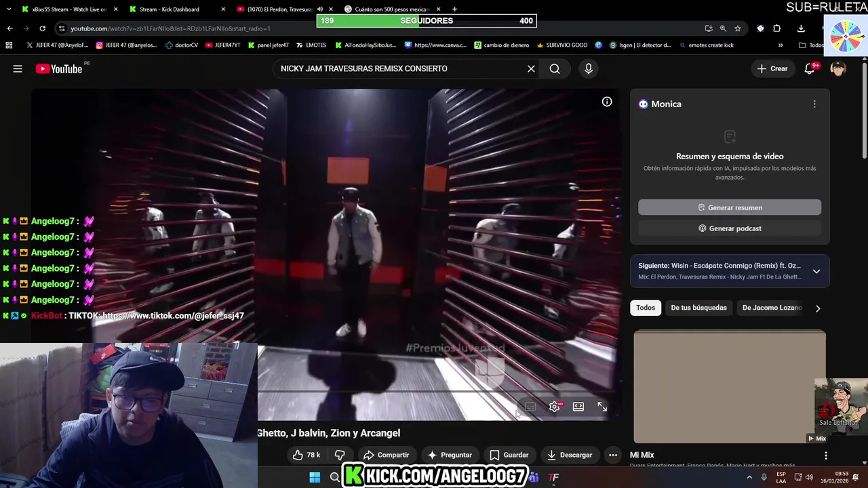Expand the Siguiente queue chevron
The image size is (868, 488).
(816, 271)
